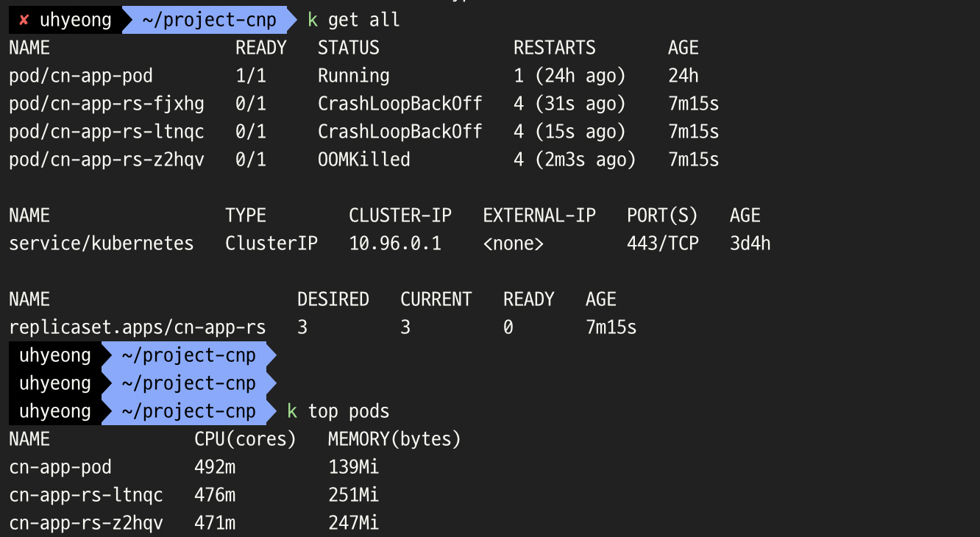This screenshot has width=980, height=537.
Task: Click the OOMKilled status text
Action: point(364,160)
